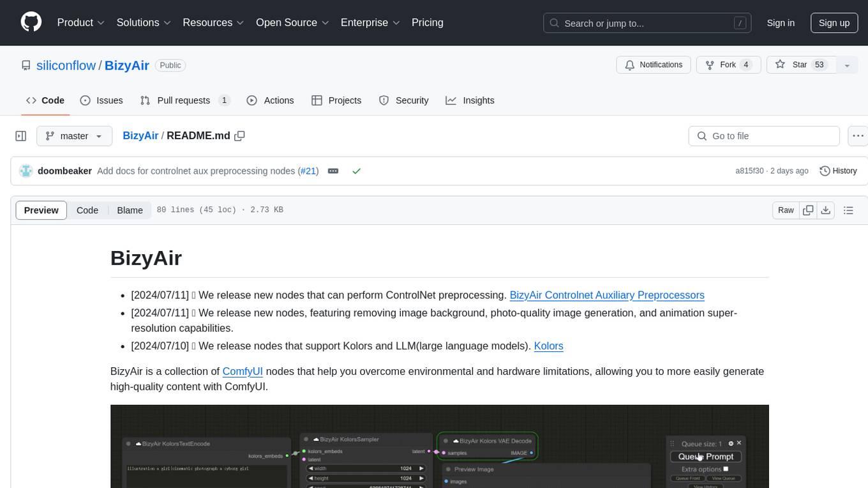Click the search slash shortcut icon
The width and height of the screenshot is (868, 488).
pyautogui.click(x=740, y=23)
